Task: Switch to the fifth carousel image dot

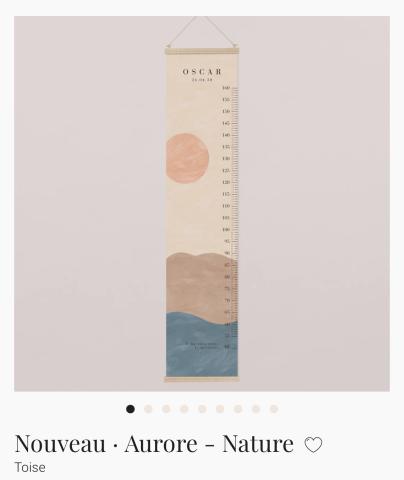Action: click(202, 409)
